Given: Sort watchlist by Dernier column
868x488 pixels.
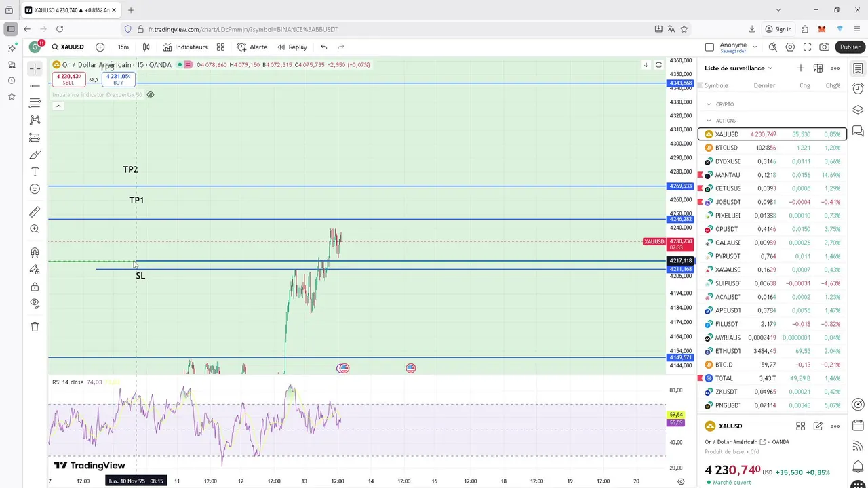Looking at the screenshot, I should point(764,85).
